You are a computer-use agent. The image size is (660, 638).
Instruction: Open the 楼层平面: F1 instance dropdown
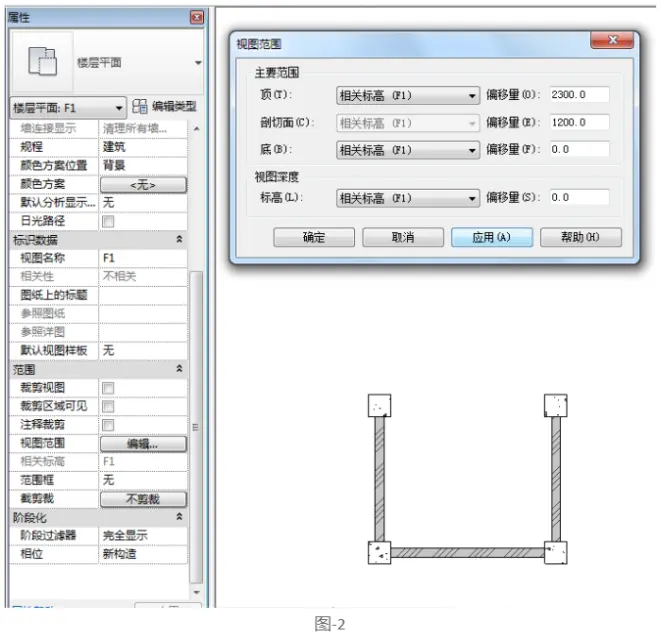68,108
